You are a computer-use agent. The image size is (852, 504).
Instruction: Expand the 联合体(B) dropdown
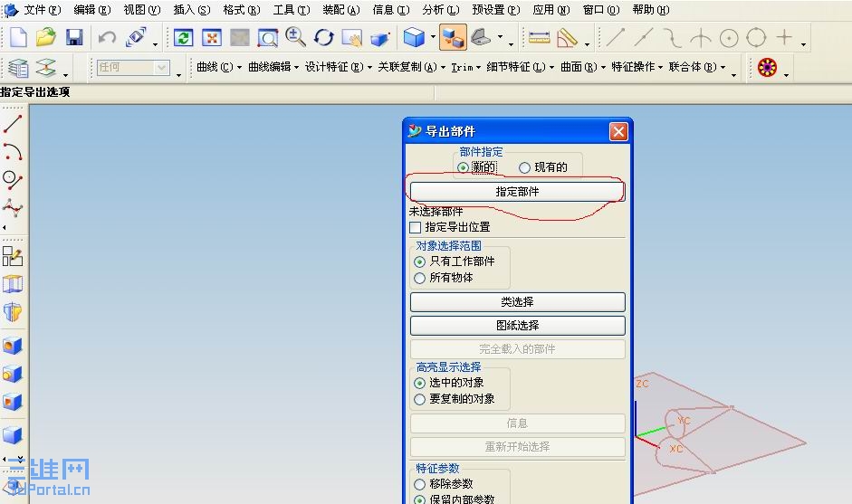pos(696,67)
